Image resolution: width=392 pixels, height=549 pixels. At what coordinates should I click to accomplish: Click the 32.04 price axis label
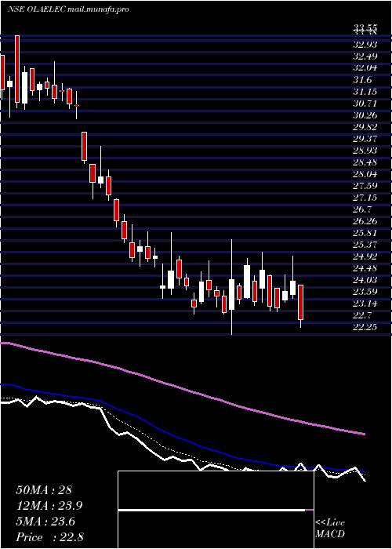pos(365,68)
